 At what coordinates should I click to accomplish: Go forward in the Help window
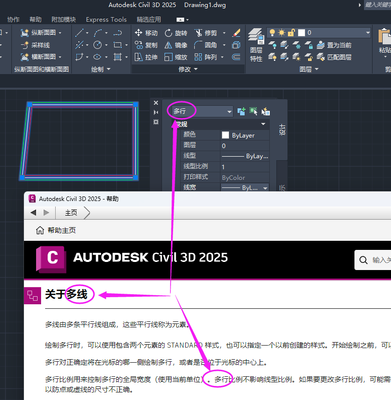46,212
